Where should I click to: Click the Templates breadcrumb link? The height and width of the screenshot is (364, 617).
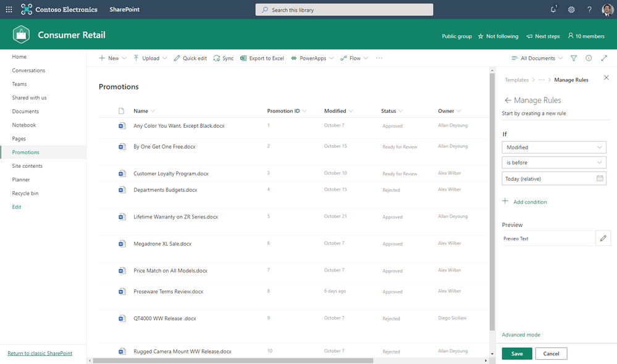pos(517,80)
